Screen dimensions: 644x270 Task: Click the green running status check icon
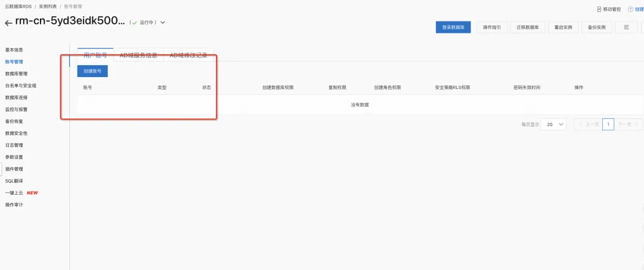tap(134, 23)
